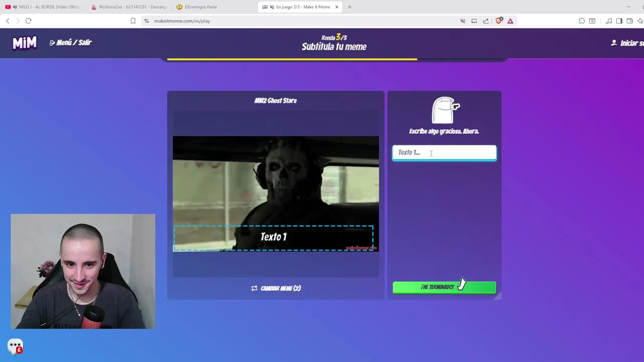Click the address bar URL
This screenshot has width=644, height=362.
182,21
